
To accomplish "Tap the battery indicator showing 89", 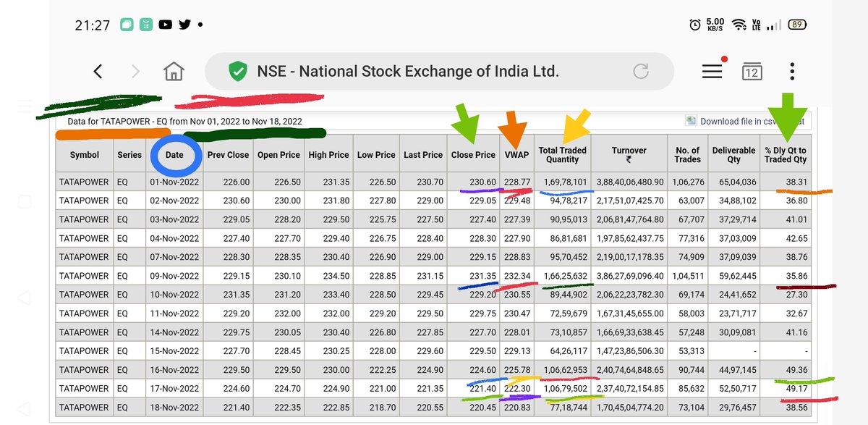I will click(x=798, y=25).
